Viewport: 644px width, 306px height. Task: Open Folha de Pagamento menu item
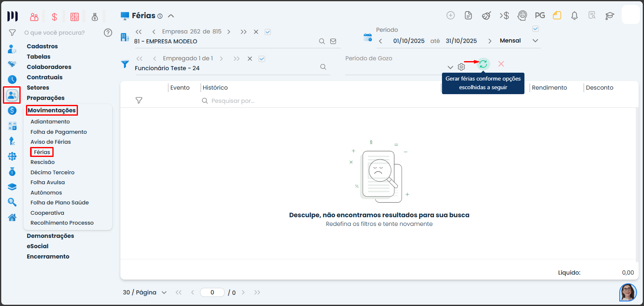(x=59, y=132)
